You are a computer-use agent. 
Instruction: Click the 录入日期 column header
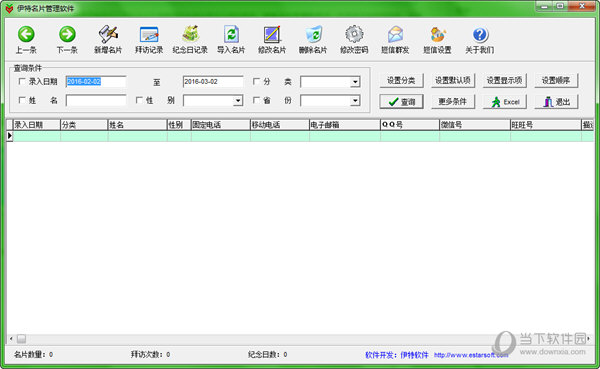(37, 125)
